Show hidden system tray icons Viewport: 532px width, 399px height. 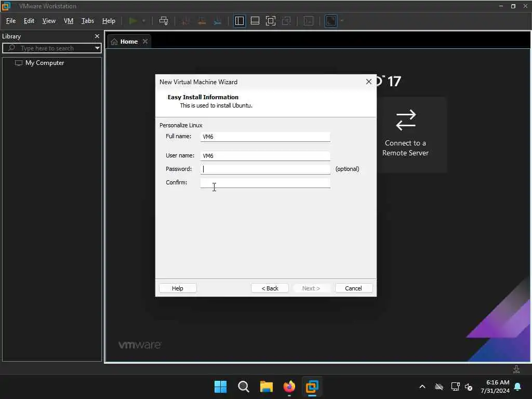pos(422,387)
